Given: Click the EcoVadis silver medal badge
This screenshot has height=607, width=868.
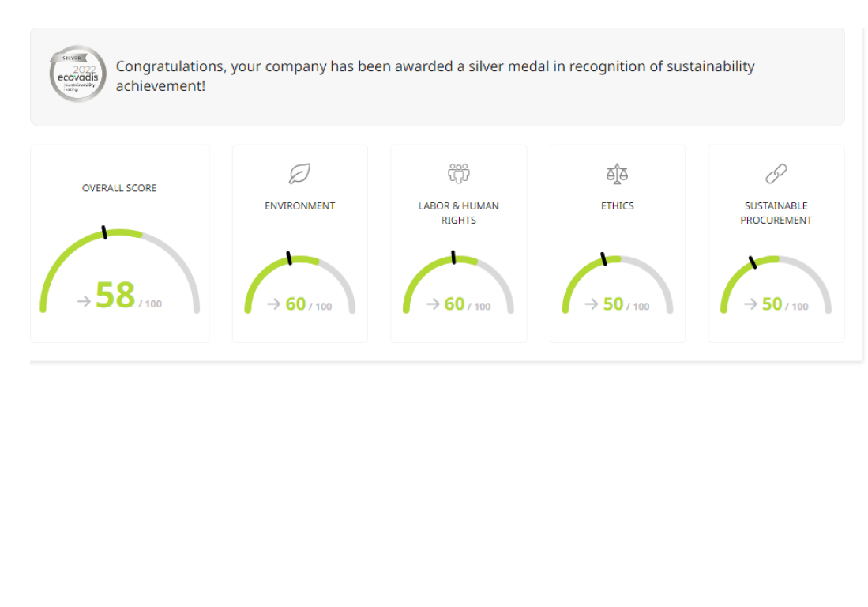Looking at the screenshot, I should click(77, 74).
